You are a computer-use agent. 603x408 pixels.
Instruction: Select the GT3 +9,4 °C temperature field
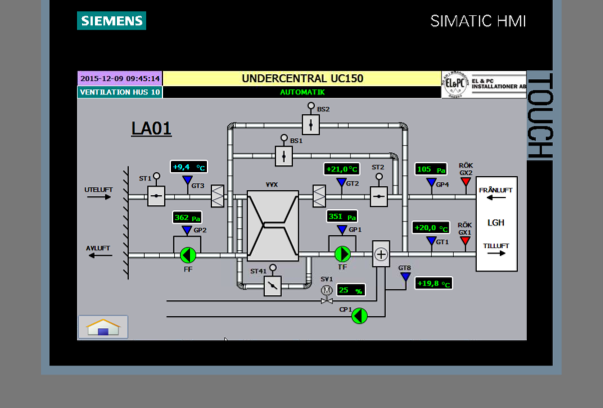(x=189, y=167)
